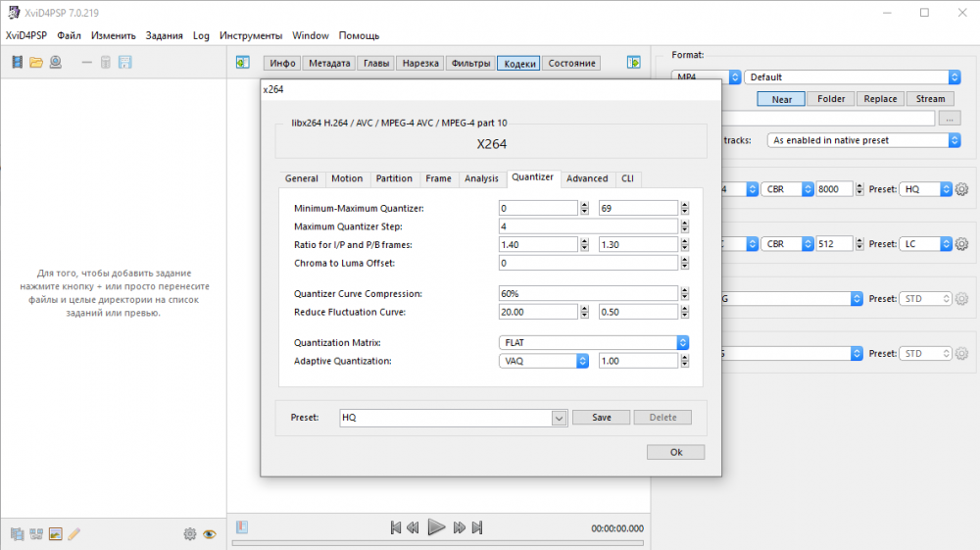This screenshot has height=550, width=980.
Task: Click gear icon beside HQ video preset
Action: (961, 189)
